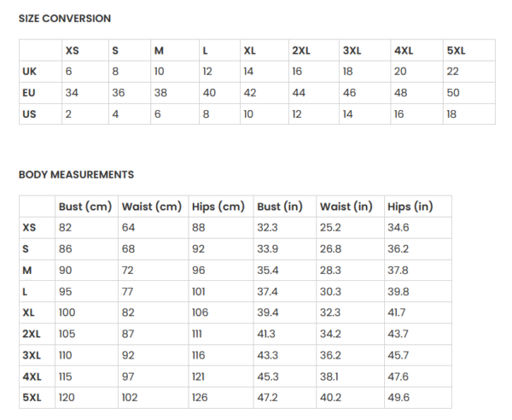
Task: Select the Waist (in) column header
Action: 346,207
